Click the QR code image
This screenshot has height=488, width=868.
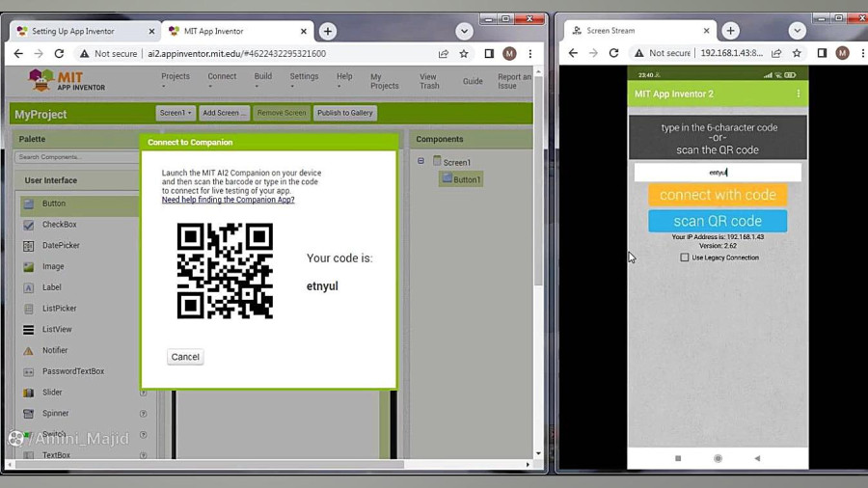(x=225, y=271)
